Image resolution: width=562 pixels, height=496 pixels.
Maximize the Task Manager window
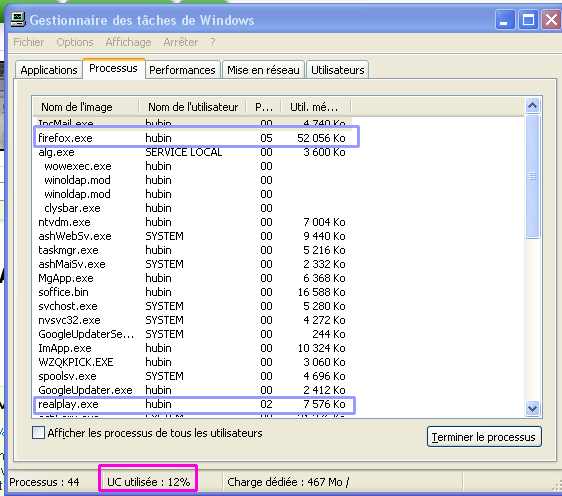point(528,20)
